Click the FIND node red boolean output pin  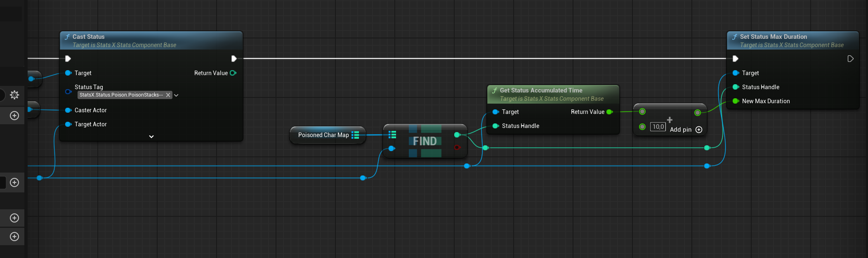pyautogui.click(x=457, y=147)
